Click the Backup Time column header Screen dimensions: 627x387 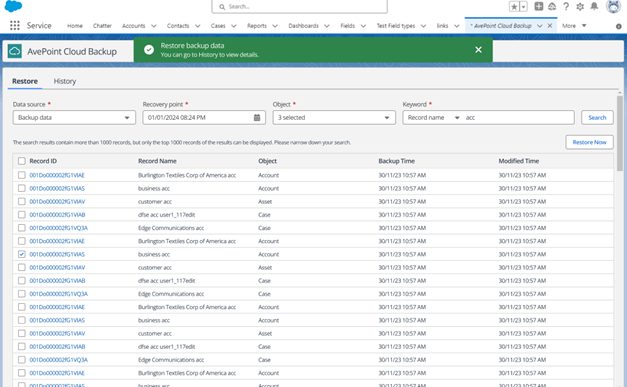(396, 161)
